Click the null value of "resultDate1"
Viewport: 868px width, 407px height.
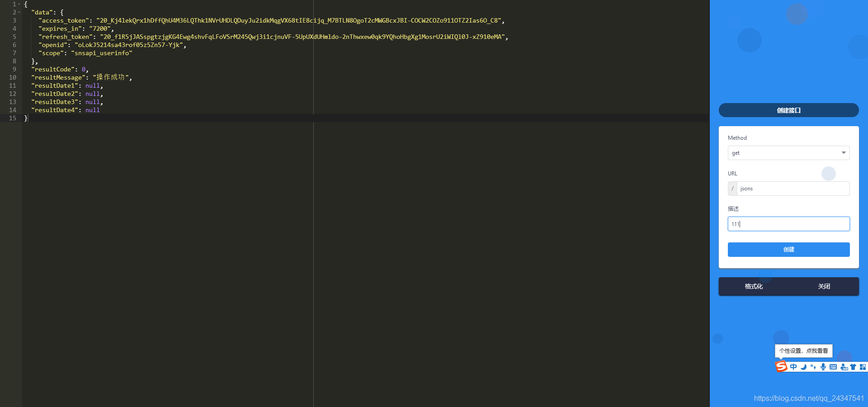tap(93, 86)
